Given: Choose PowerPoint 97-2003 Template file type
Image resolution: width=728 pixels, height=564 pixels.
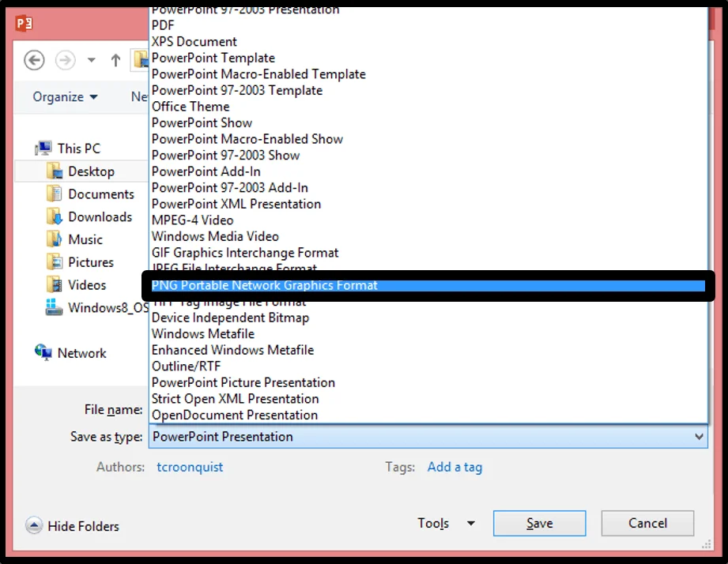Looking at the screenshot, I should [428, 90].
